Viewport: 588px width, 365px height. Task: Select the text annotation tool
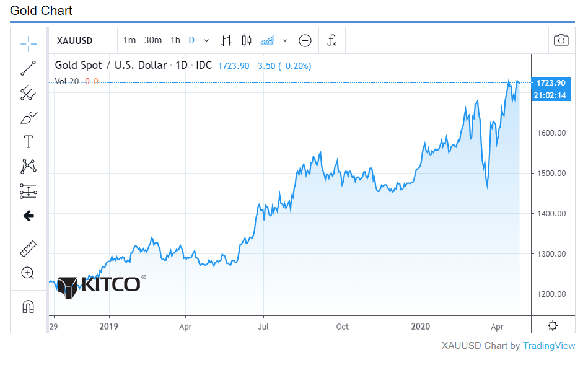[x=29, y=142]
